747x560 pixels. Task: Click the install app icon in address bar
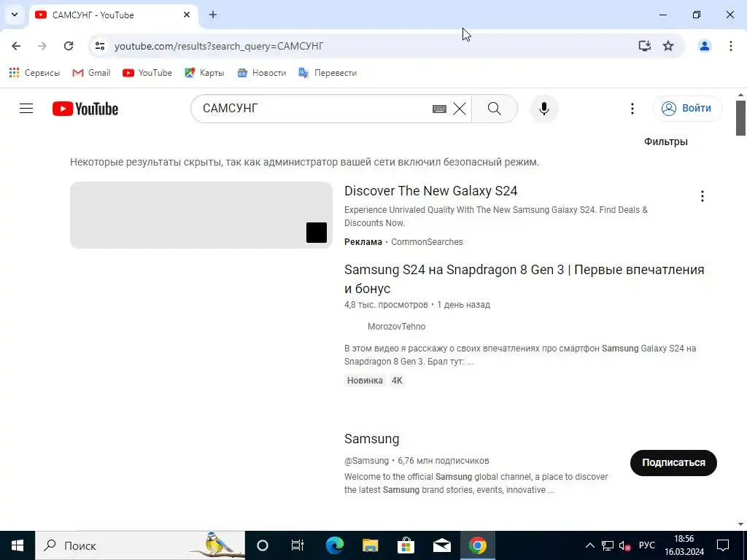click(645, 46)
